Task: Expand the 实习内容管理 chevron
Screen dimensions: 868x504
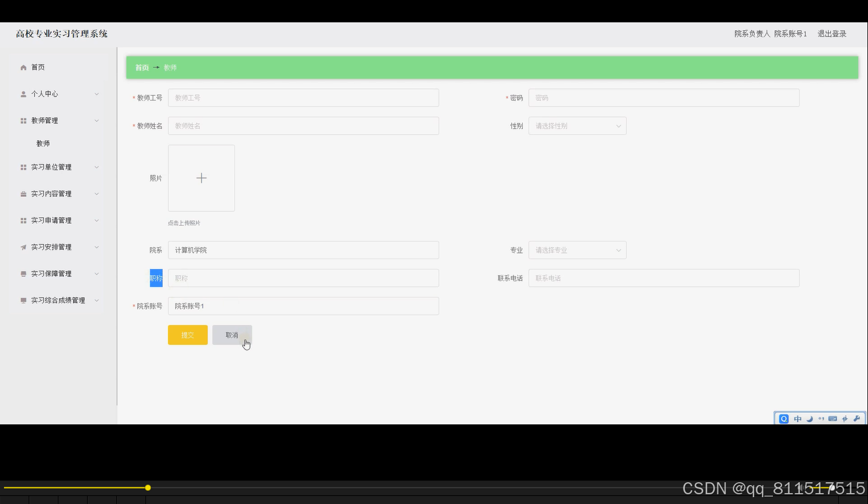Action: pyautogui.click(x=97, y=194)
